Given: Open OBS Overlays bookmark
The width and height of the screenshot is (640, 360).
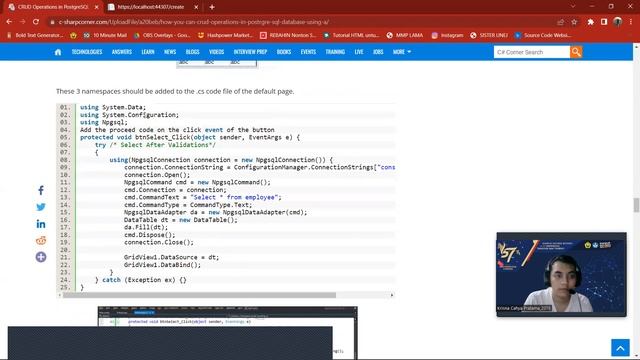Looking at the screenshot, I should coord(162,36).
